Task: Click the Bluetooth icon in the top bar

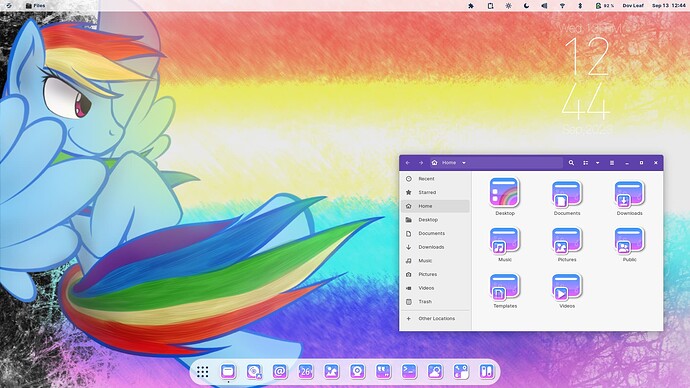Action: (x=580, y=6)
